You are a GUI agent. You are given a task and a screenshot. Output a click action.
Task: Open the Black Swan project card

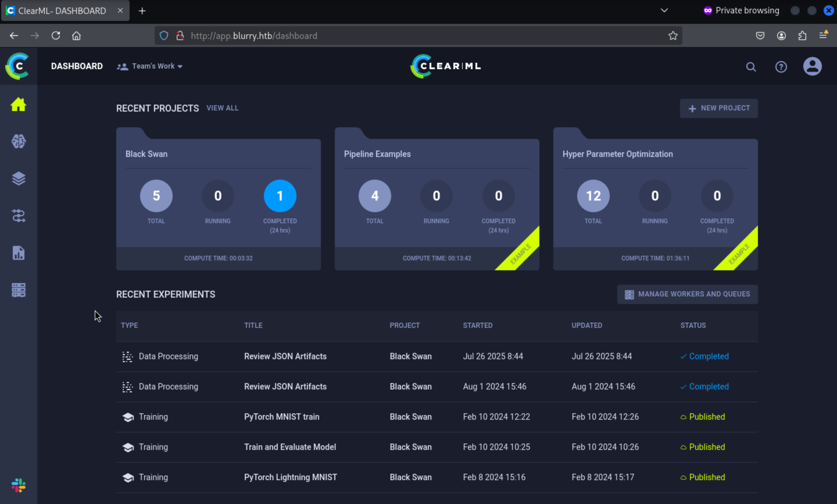click(x=218, y=199)
